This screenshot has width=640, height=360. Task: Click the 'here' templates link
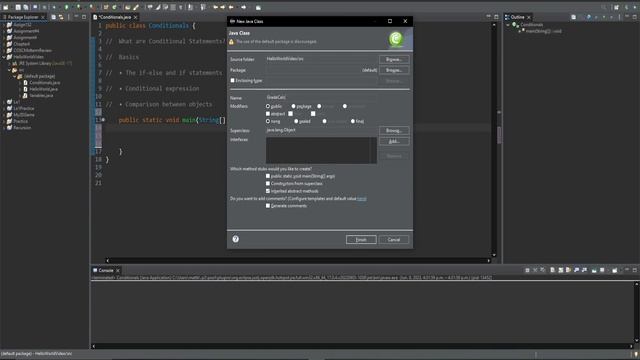click(362, 198)
